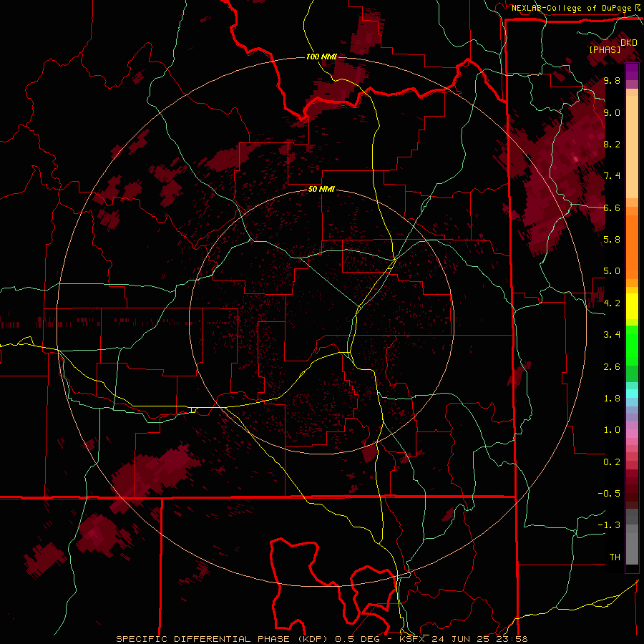Click the 100 NMI range ring label
The width and height of the screenshot is (644, 644).
tap(321, 57)
